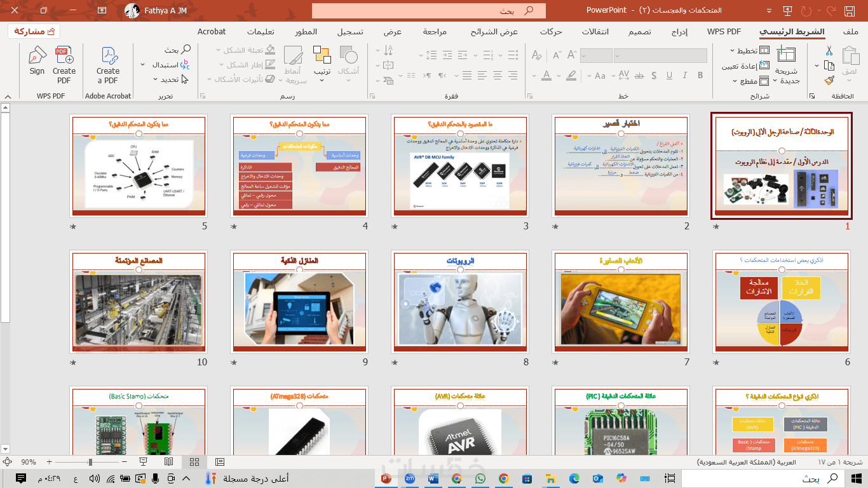
Task: Click the Cut scissors icon
Action: (x=829, y=50)
